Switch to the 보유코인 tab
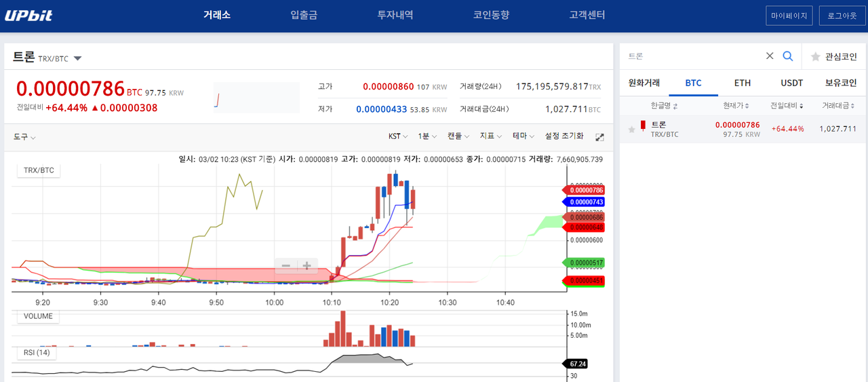This screenshot has height=382, width=868. [x=841, y=83]
